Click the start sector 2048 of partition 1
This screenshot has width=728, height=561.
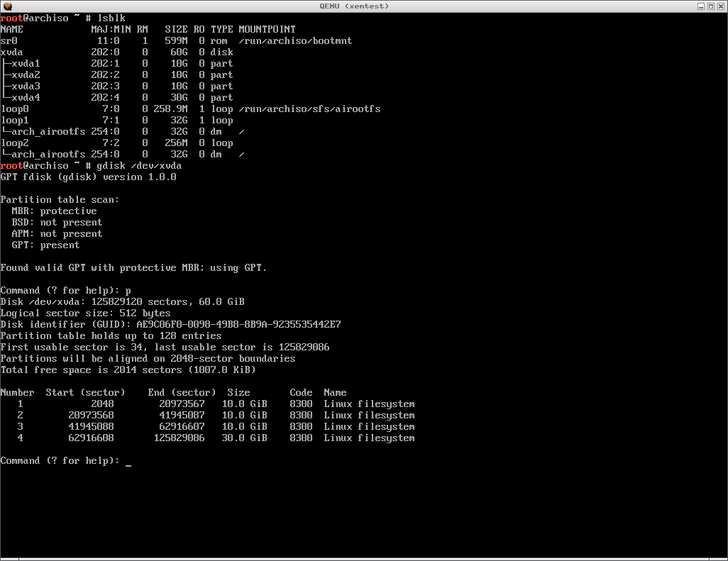102,404
